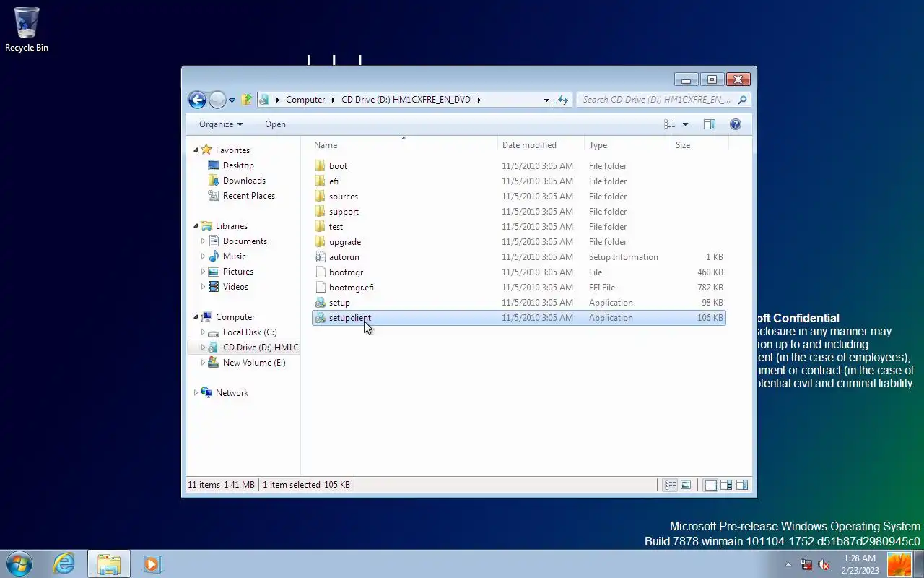Click the sources folder icon

coord(321,197)
